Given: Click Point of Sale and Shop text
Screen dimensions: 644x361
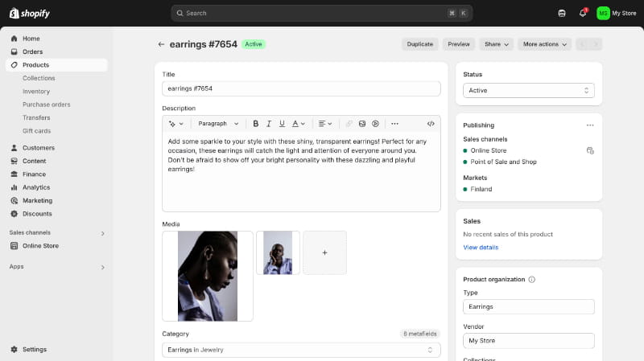Looking at the screenshot, I should click(504, 162).
